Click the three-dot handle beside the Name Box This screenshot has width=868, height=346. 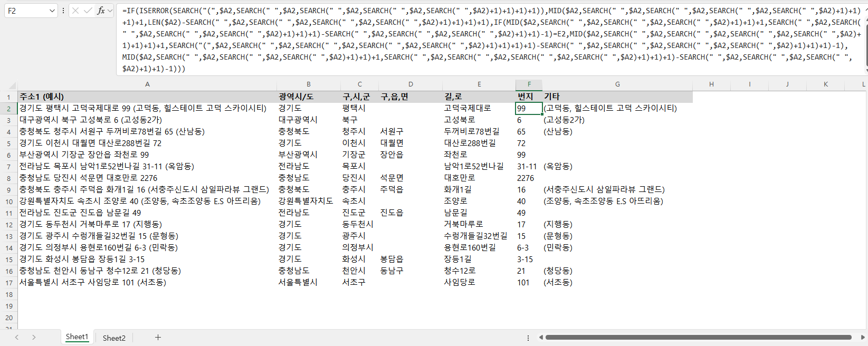63,11
